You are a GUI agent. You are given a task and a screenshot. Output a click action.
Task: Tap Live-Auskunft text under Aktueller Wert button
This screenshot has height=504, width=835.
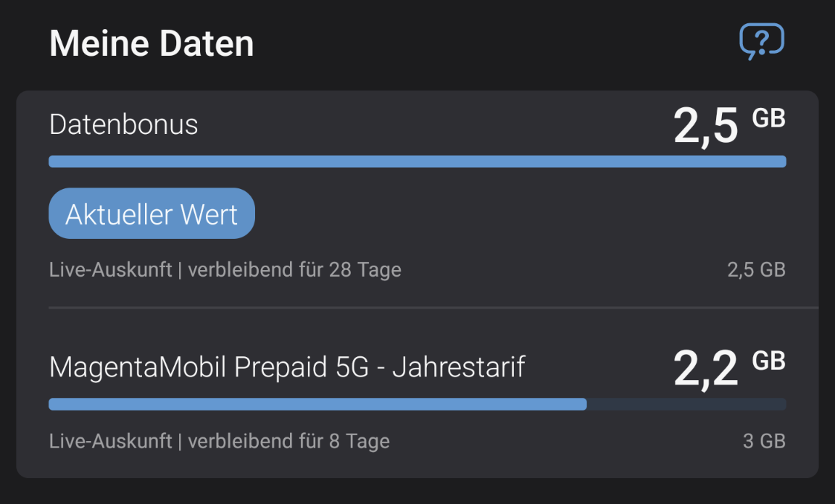(x=110, y=270)
